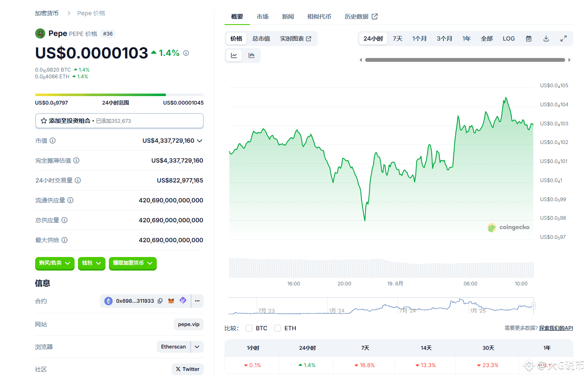Enable ETH comparison checkbox
Viewport: 588px width, 376px height.
click(277, 328)
